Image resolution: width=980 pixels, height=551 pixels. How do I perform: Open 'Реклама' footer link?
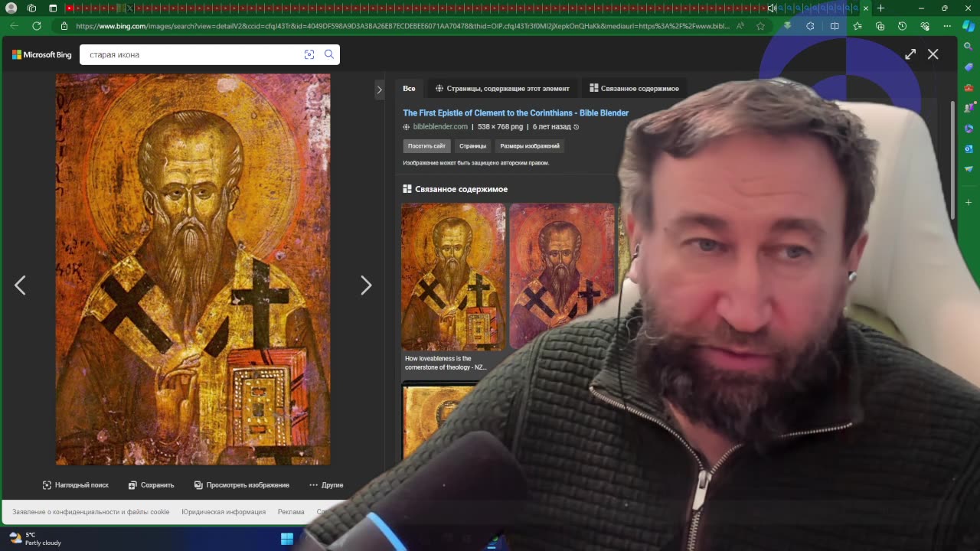click(x=291, y=511)
